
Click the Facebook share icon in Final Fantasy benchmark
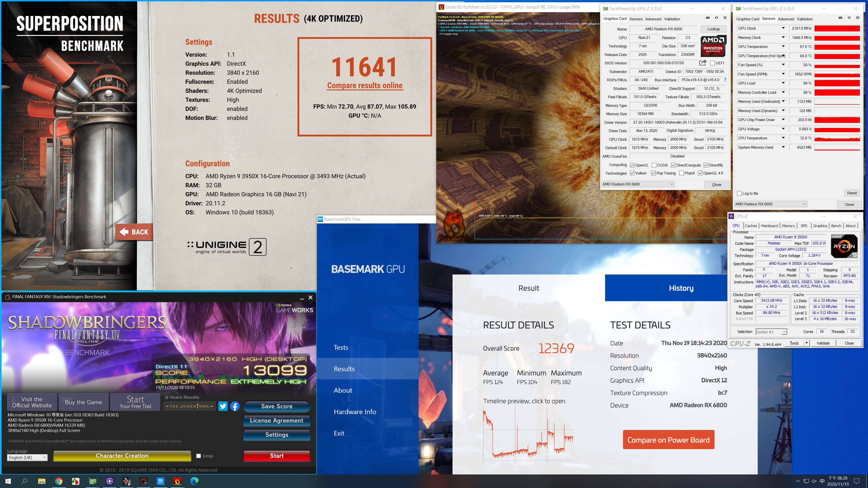[235, 406]
